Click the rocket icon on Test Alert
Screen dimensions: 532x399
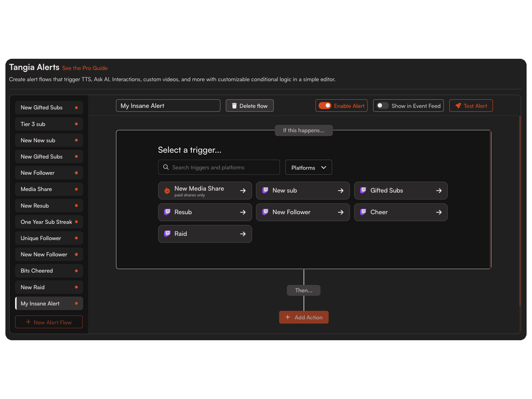(458, 106)
